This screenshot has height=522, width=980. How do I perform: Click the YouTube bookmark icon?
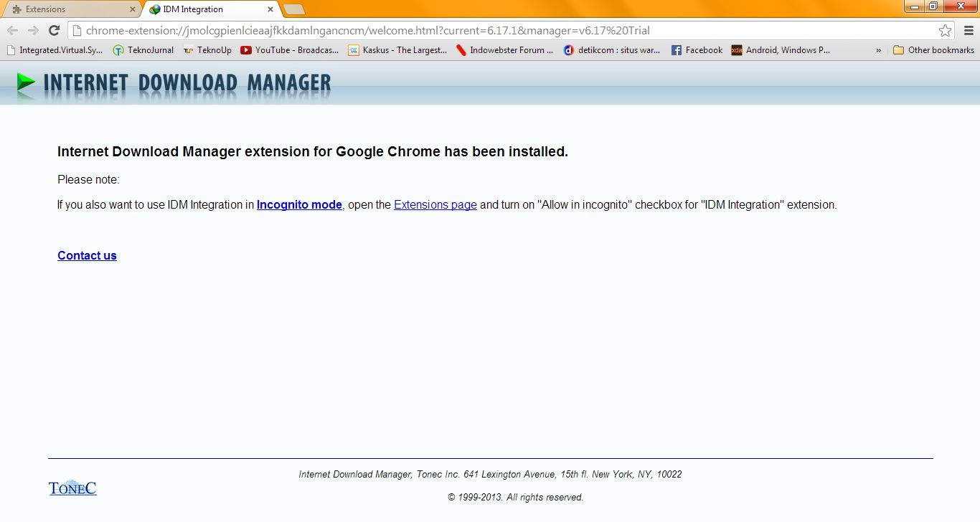(246, 50)
